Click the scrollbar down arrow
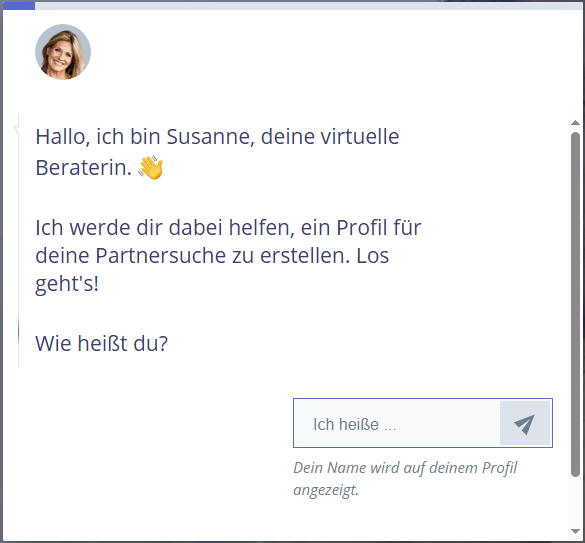585x543 pixels. (575, 531)
